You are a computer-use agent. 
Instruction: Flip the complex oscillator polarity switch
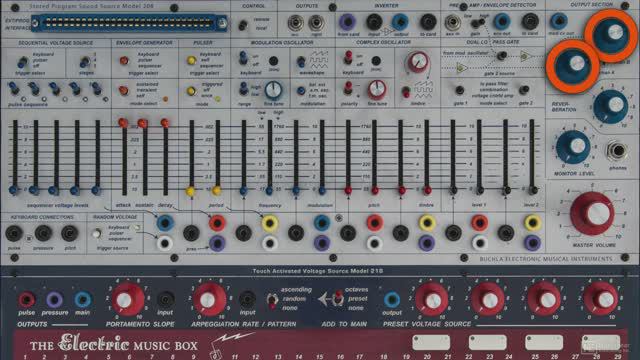[348, 88]
